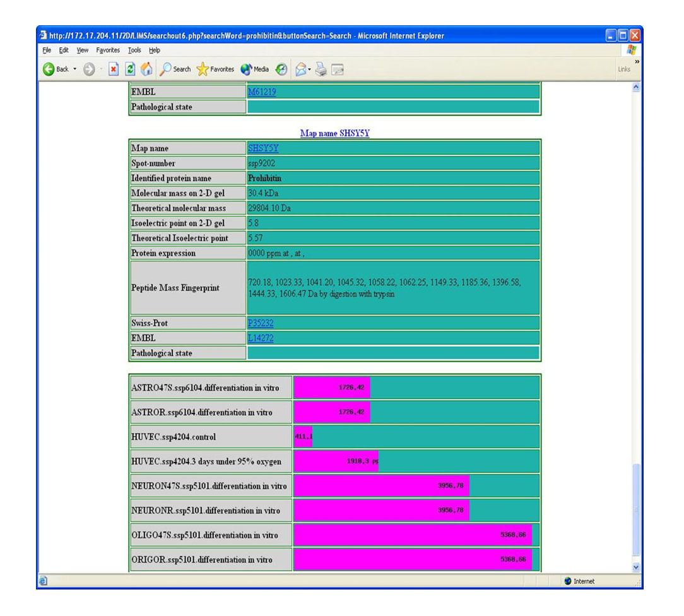Click the vertical scrollbar thumb
The image size is (684, 616).
tap(636, 509)
